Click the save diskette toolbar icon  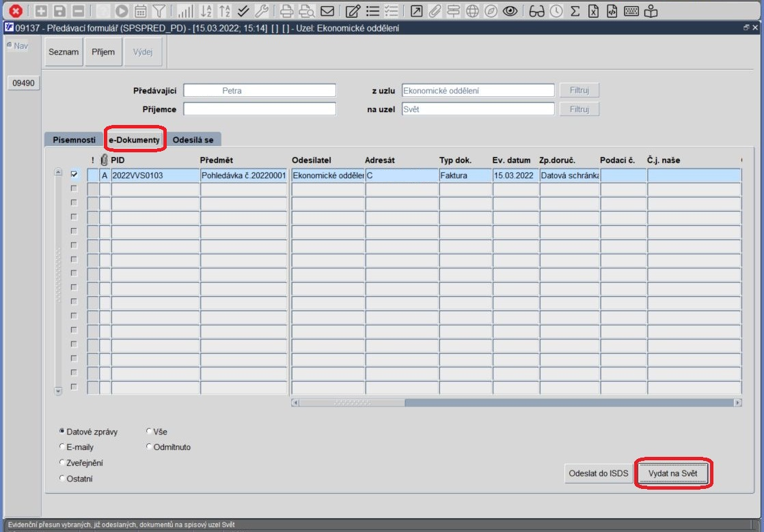click(x=59, y=11)
